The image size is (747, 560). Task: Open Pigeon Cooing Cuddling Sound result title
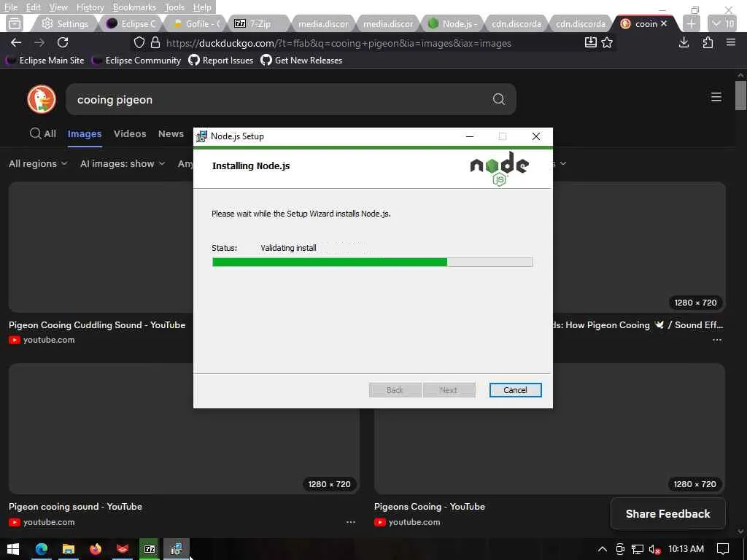(x=97, y=325)
